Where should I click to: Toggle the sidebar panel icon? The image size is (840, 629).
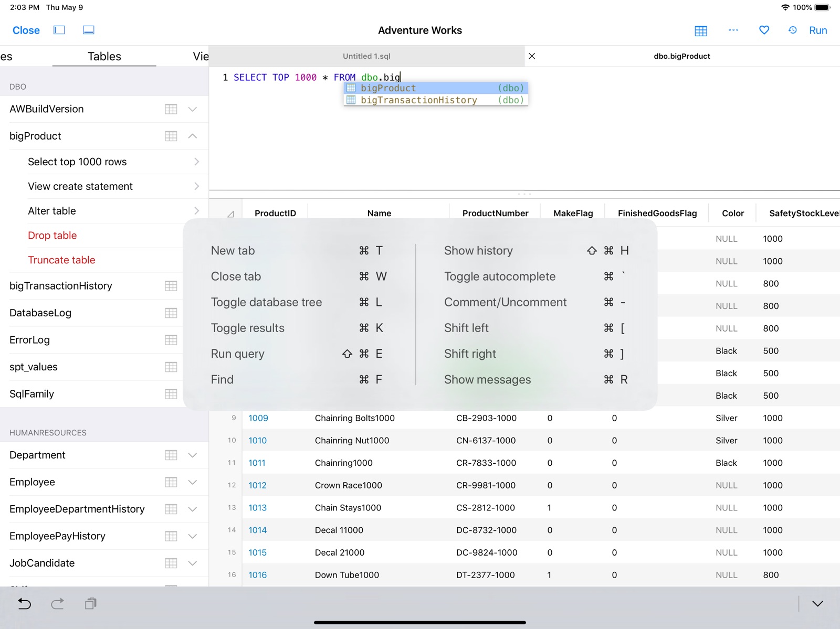59,30
